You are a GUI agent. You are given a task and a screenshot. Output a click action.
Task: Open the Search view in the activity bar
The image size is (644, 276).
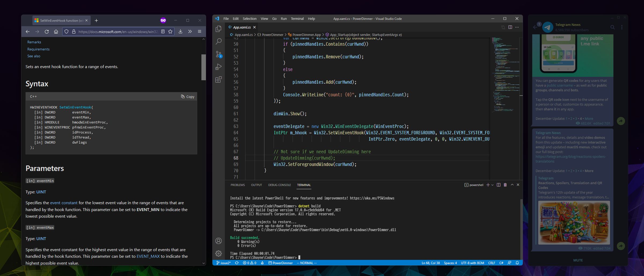pos(219,41)
